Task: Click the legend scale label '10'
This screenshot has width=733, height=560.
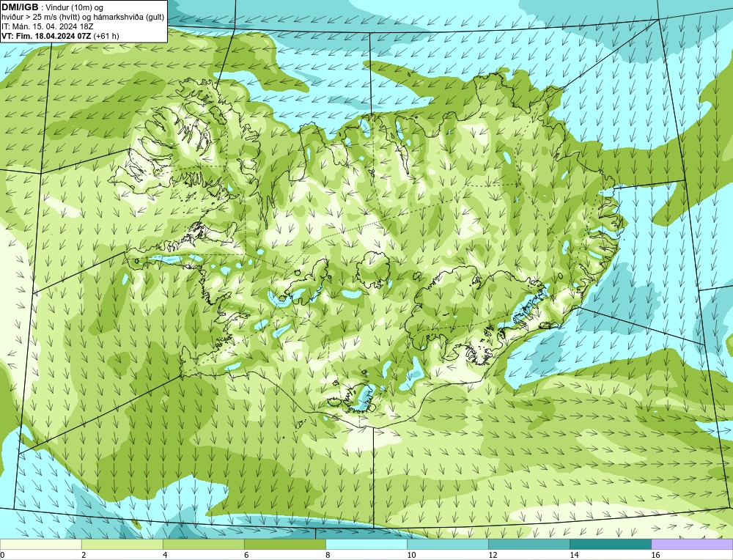Action: coord(410,555)
